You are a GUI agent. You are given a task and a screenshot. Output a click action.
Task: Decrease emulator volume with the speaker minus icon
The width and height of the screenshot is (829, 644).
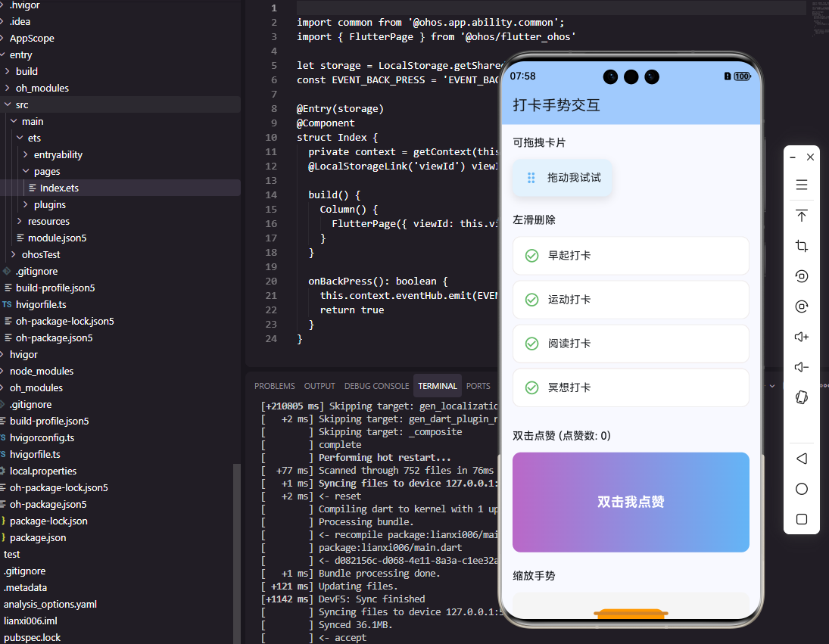click(x=802, y=367)
